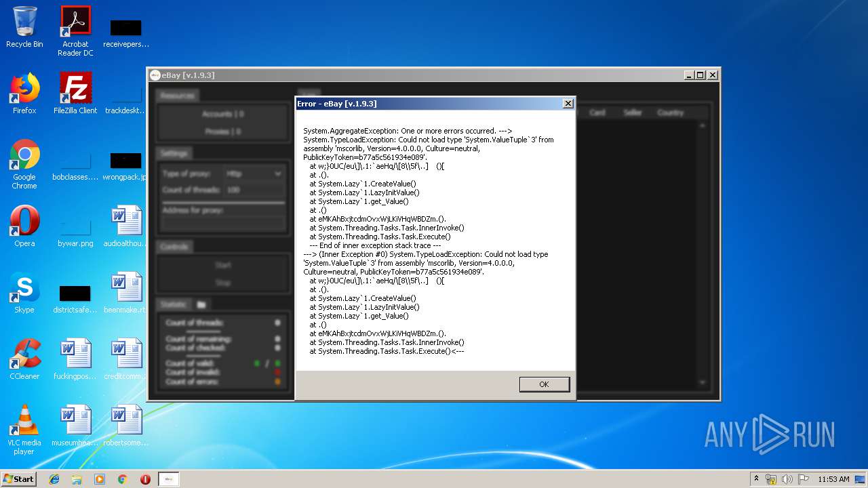
Task: Open the Action Center flag icon
Action: pyautogui.click(x=804, y=479)
